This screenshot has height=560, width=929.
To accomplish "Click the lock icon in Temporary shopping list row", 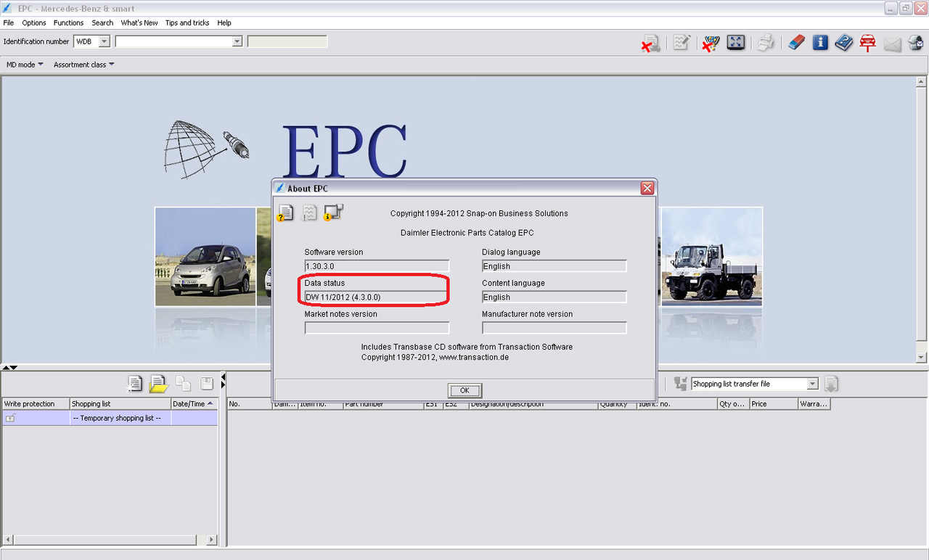I will (x=10, y=419).
